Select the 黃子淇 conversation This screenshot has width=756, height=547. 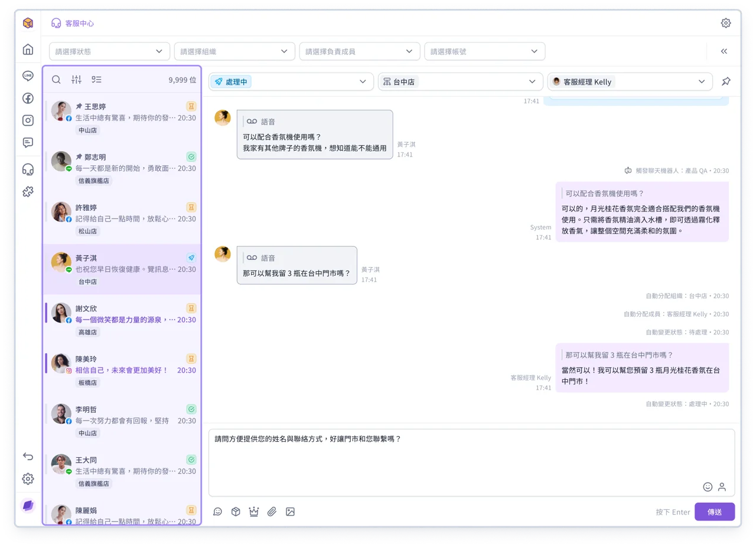coord(122,269)
